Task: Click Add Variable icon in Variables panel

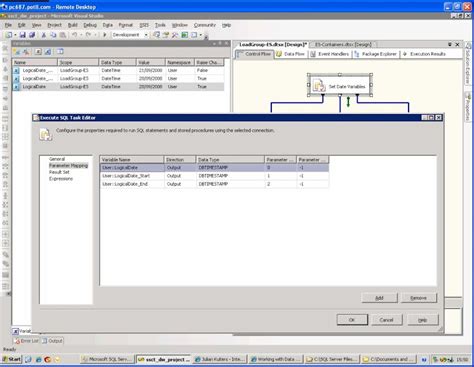Action: pyautogui.click(x=16, y=52)
